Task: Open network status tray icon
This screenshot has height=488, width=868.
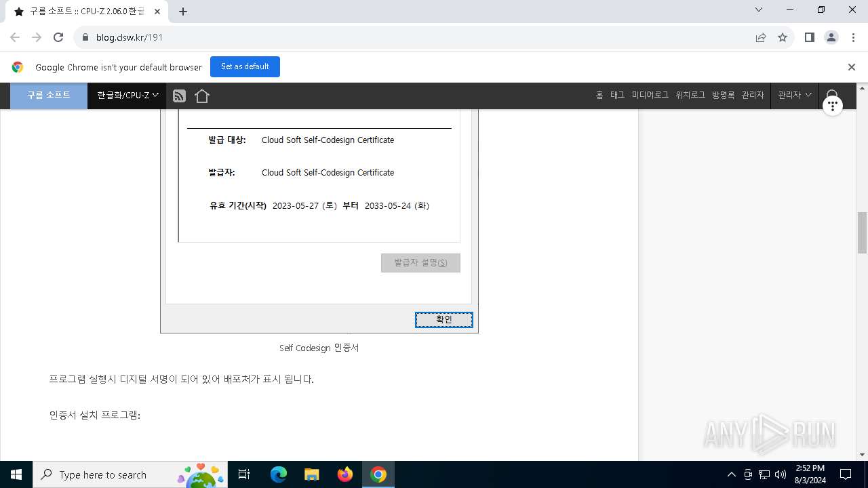Action: 764,474
